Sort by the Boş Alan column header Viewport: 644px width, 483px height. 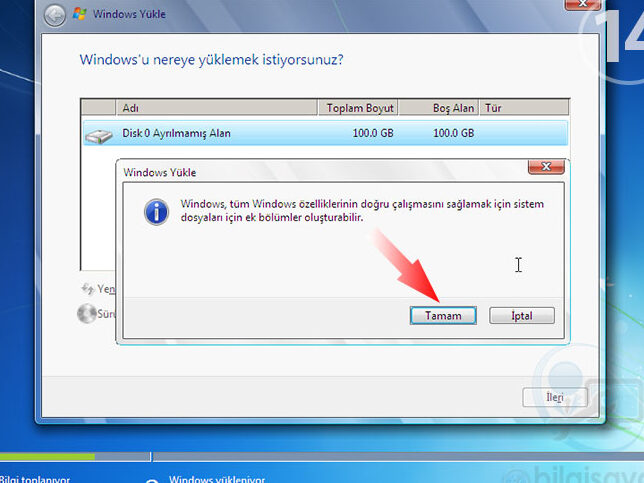[440, 107]
